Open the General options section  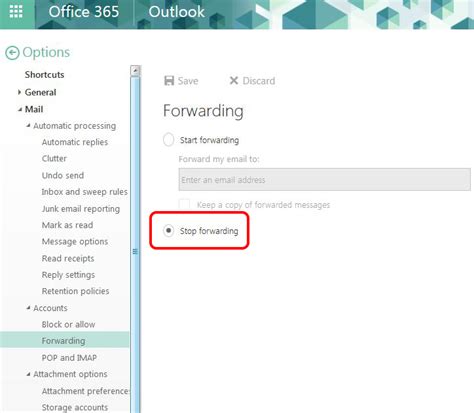click(40, 92)
